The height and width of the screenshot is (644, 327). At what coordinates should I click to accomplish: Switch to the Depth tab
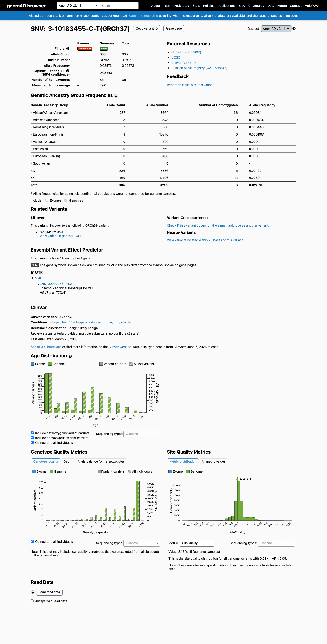pyautogui.click(x=68, y=461)
